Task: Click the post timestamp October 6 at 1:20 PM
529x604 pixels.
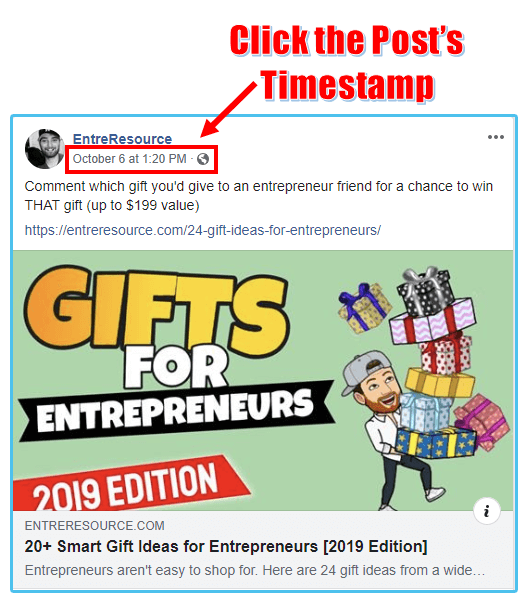Action: pyautogui.click(x=129, y=159)
